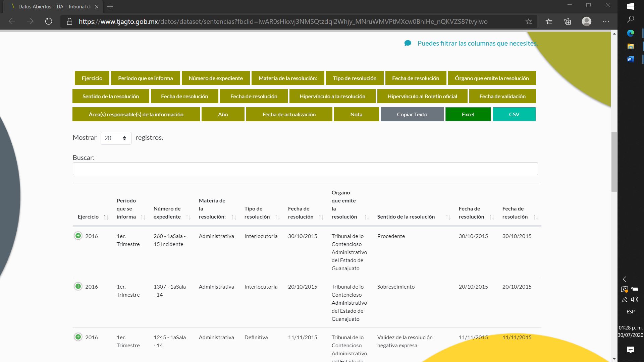
Task: Click Windows taskbar search icon
Action: (x=630, y=19)
